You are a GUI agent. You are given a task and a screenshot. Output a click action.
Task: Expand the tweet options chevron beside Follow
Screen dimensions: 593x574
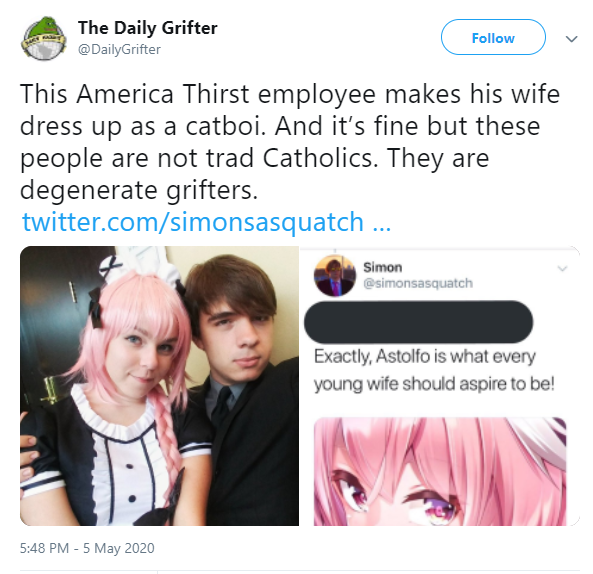(x=571, y=39)
